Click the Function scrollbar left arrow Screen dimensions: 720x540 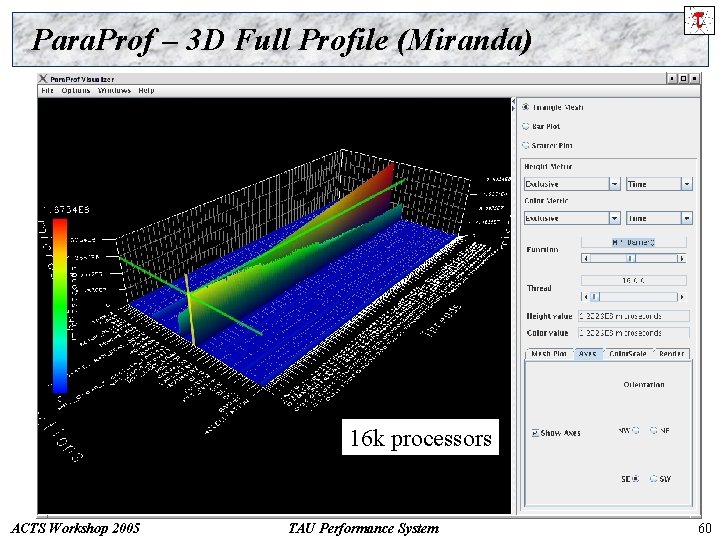click(585, 258)
